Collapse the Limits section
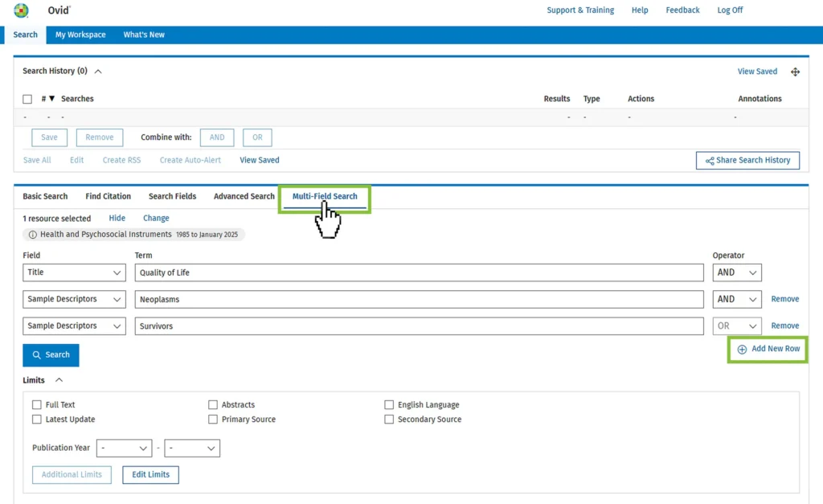Viewport: 823px width, 504px height. pyautogui.click(x=59, y=380)
